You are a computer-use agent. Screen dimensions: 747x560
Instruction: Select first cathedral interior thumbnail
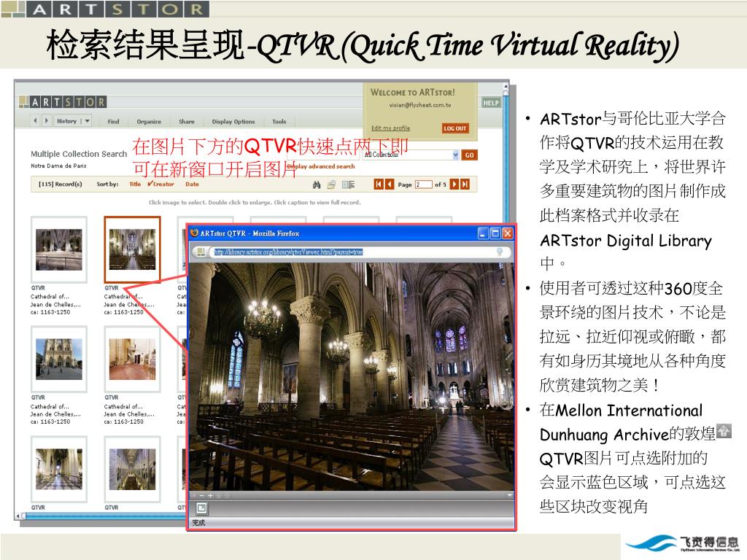(x=59, y=249)
